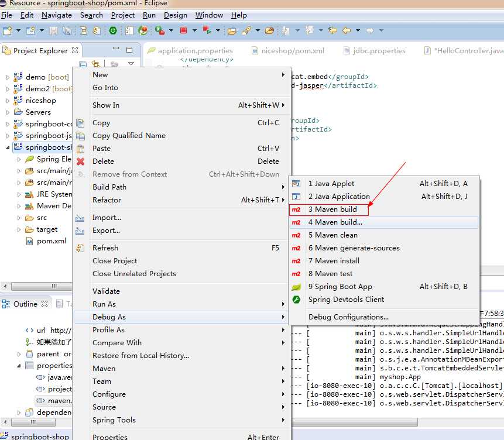This screenshot has height=440, width=504.
Task: Switch to jdbc.properties editor tab
Action: pos(375,50)
